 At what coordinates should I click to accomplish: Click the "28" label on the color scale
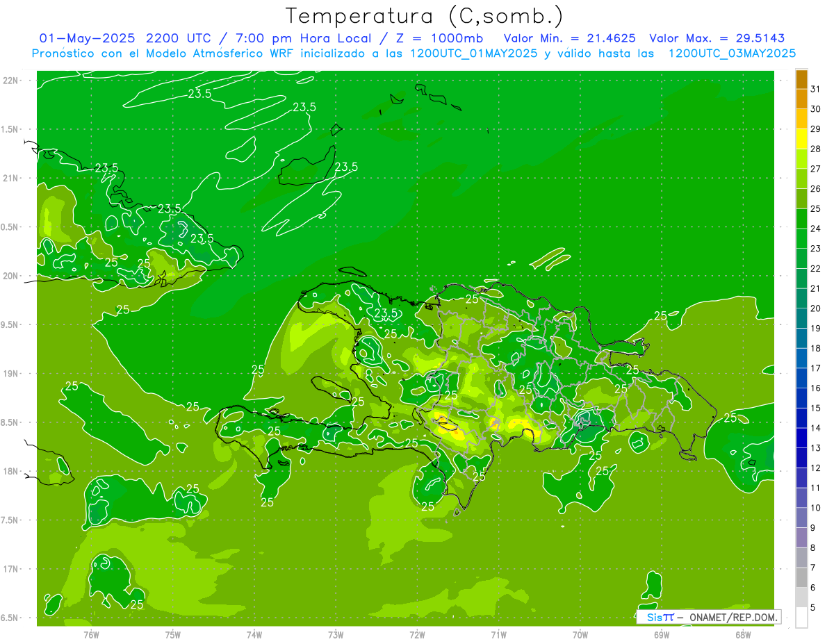[x=816, y=149]
